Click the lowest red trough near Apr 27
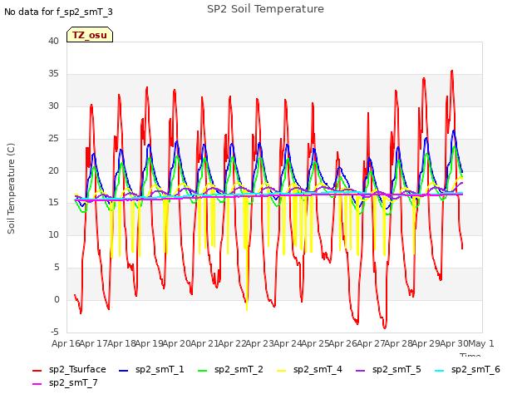The height and width of the screenshot is (399, 532). [385, 328]
